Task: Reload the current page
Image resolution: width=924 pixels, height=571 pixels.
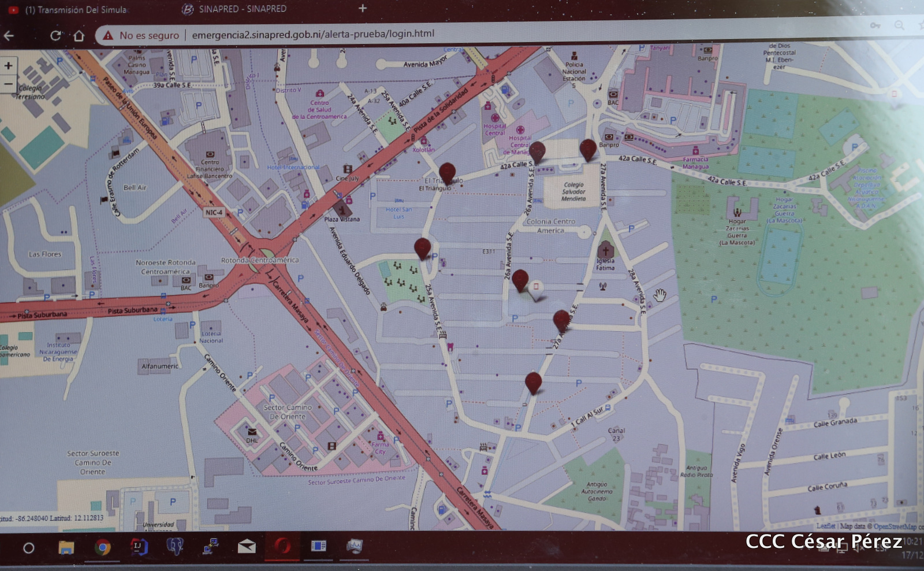Action: point(55,36)
